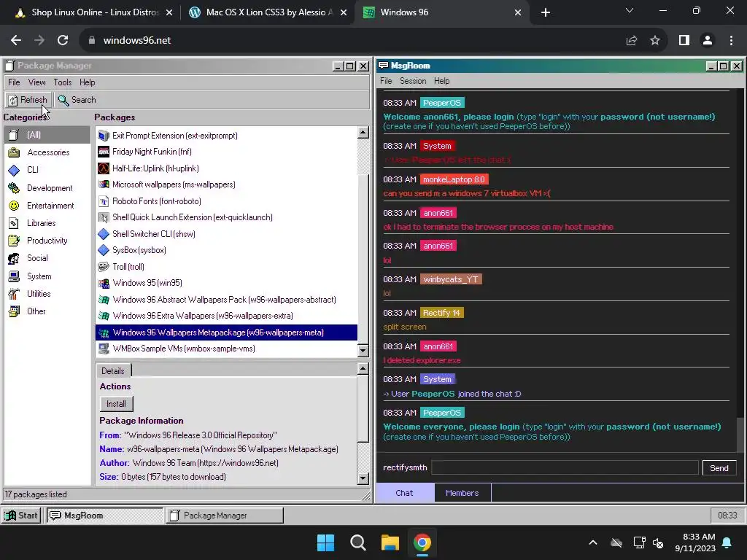This screenshot has height=560, width=747.
Task: Select the System category computer icon
Action: (x=14, y=276)
